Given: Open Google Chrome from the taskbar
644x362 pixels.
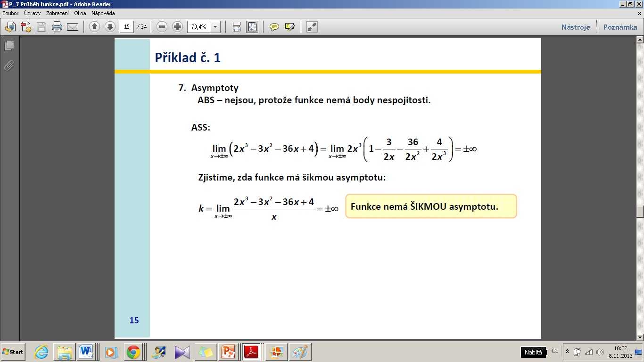Looking at the screenshot, I should coord(133,352).
